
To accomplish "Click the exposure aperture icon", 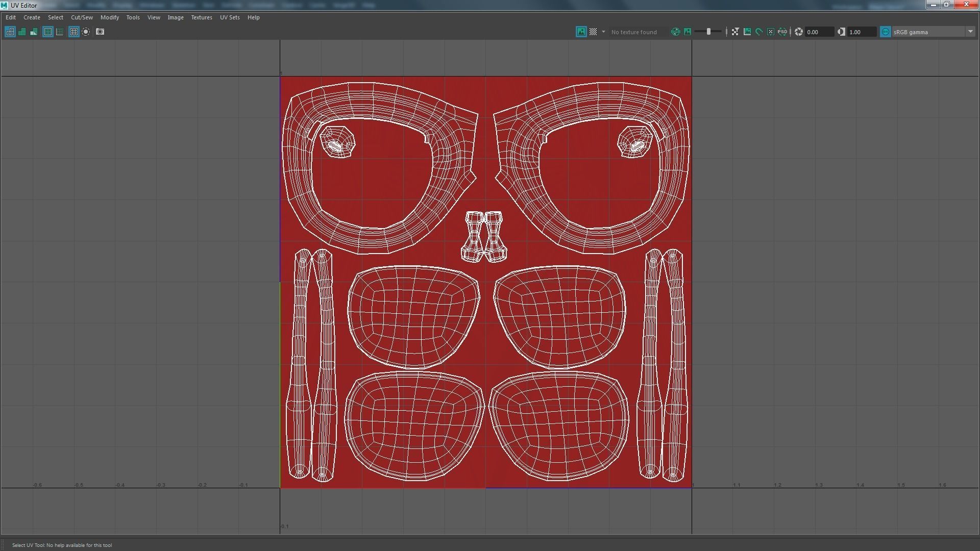I will coord(799,32).
